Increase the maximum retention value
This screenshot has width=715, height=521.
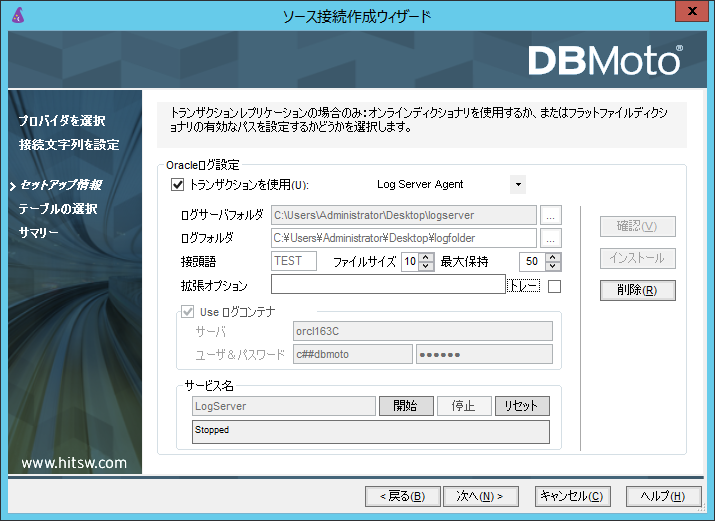553,257
